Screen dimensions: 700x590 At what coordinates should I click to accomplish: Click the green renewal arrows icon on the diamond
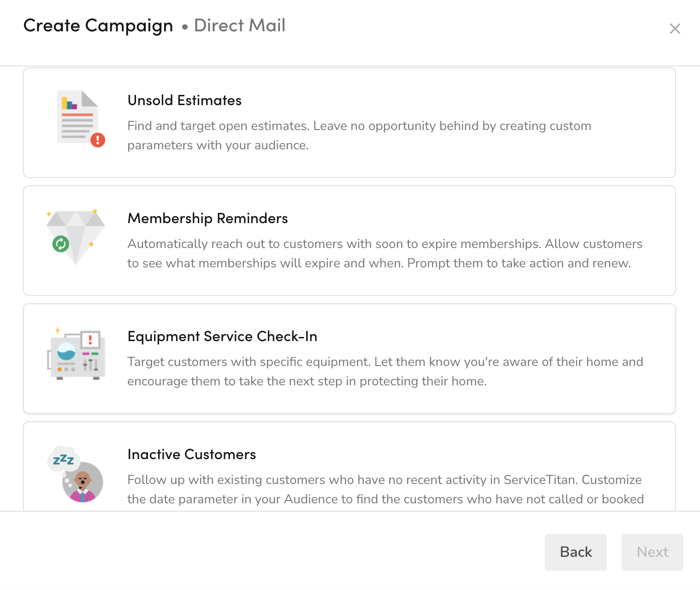click(x=60, y=243)
